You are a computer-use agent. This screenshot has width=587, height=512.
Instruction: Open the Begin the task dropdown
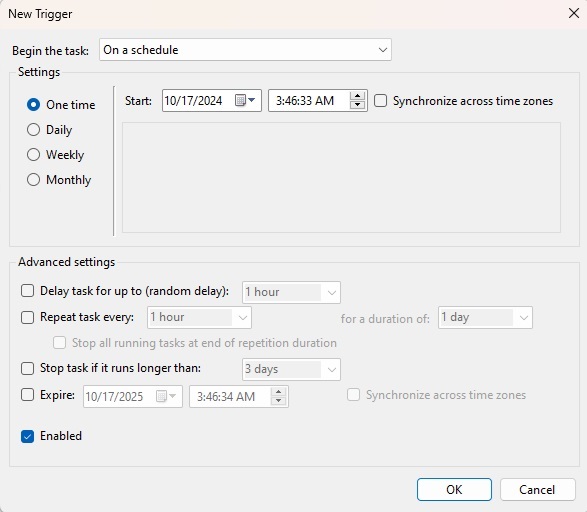click(x=245, y=49)
